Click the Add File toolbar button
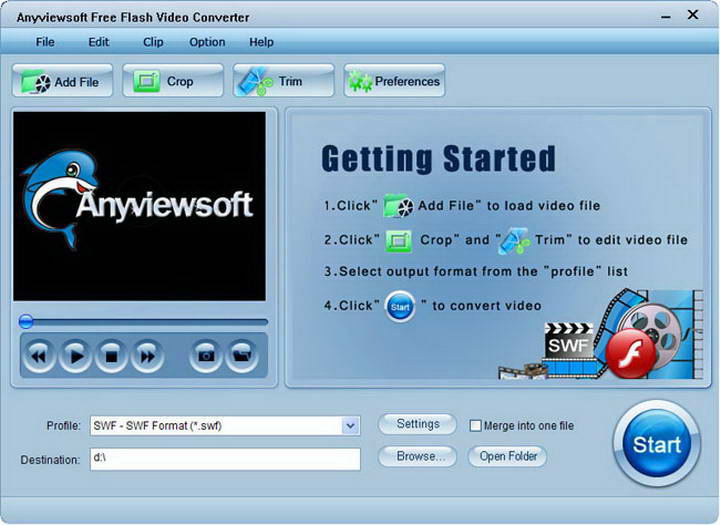Viewport: 720px width, 525px height. (x=62, y=81)
